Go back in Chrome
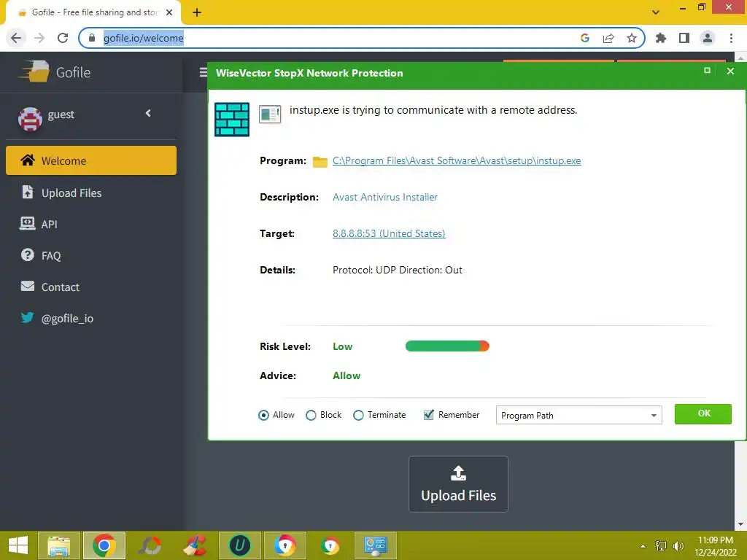Image resolution: width=747 pixels, height=560 pixels. (x=16, y=38)
